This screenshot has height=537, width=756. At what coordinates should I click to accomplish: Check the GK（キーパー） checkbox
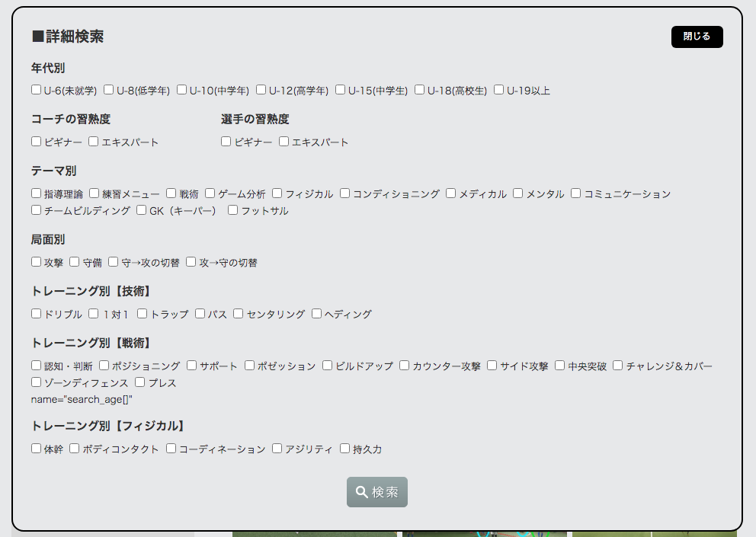coord(141,210)
